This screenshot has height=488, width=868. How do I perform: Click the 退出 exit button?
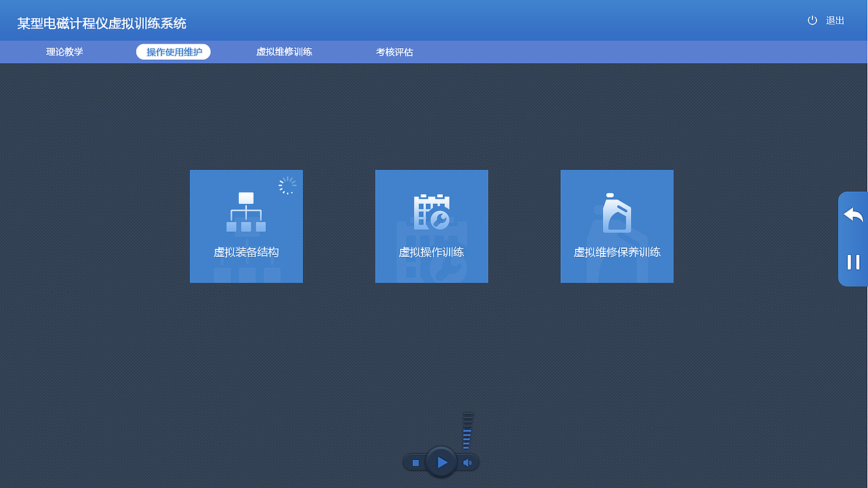pos(834,20)
